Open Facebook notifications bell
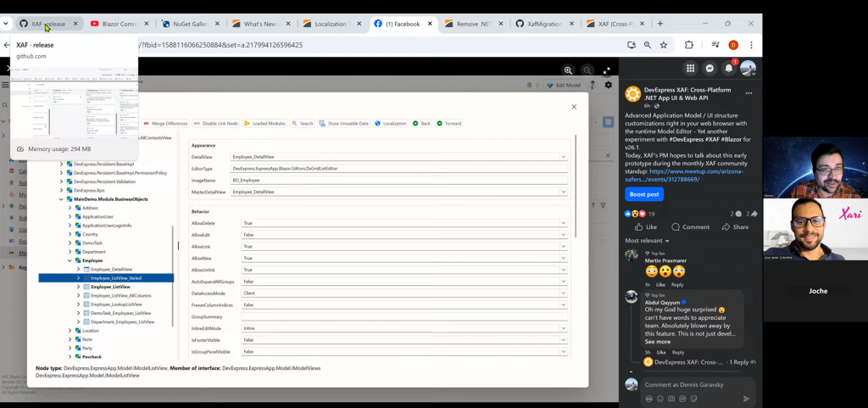The width and height of the screenshot is (868, 408). (728, 69)
